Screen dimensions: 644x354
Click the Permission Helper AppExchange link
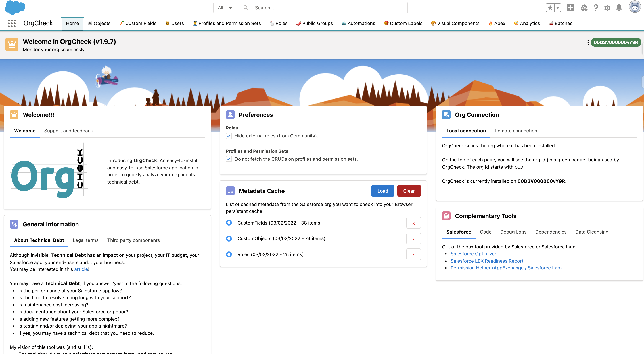[506, 268]
